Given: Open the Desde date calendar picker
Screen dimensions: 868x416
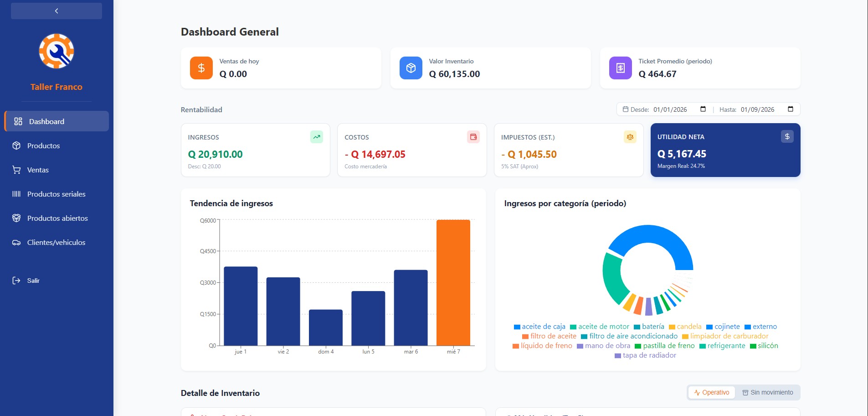Looking at the screenshot, I should (x=703, y=109).
